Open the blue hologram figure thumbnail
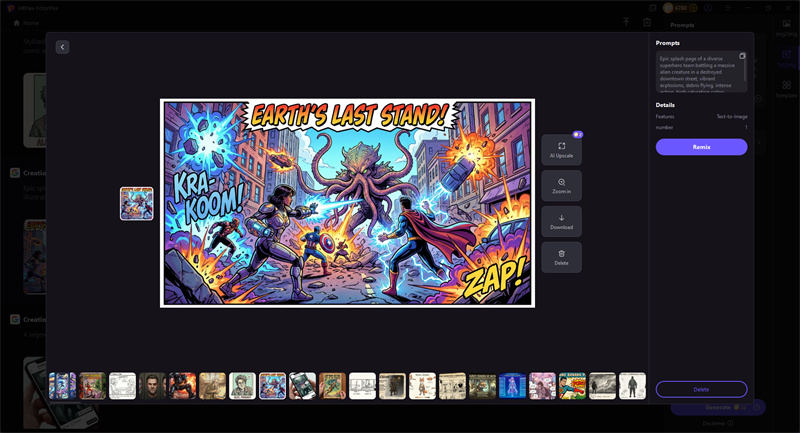Image resolution: width=800 pixels, height=433 pixels. click(x=512, y=386)
